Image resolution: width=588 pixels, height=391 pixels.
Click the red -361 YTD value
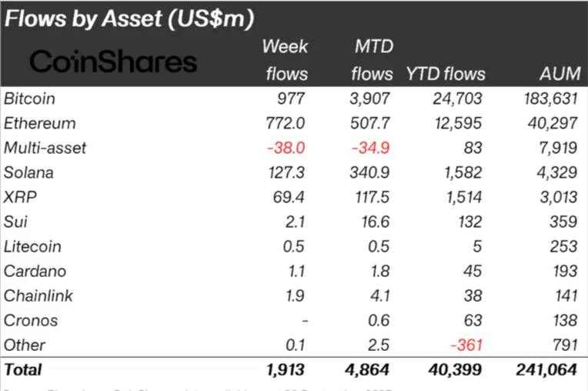pyautogui.click(x=466, y=345)
